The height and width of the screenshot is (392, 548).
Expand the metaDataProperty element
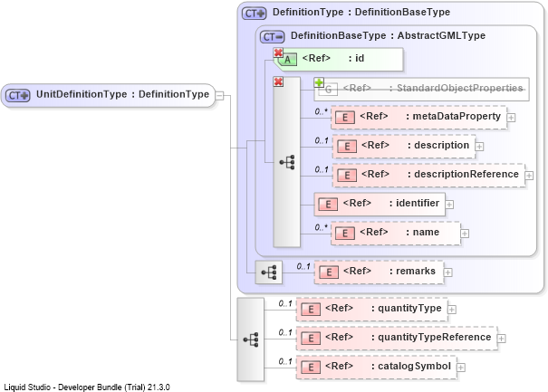[511, 118]
